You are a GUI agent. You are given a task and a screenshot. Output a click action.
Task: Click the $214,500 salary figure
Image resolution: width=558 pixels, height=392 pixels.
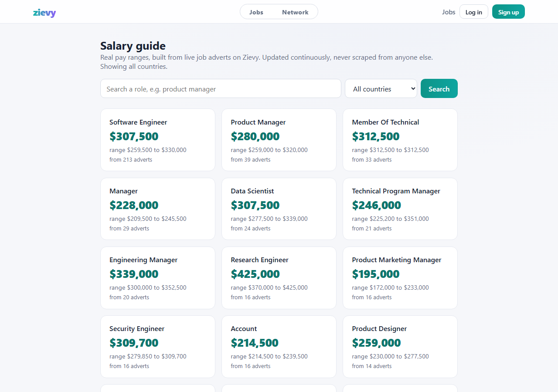255,343
